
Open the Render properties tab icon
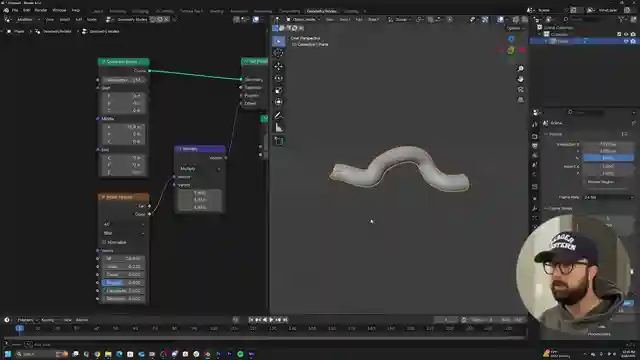point(535,136)
